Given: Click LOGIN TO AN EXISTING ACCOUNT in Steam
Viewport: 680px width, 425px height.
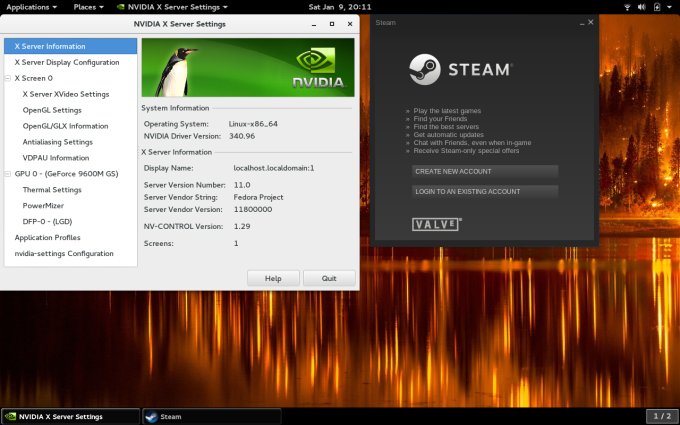Looking at the screenshot, I should coord(485,191).
